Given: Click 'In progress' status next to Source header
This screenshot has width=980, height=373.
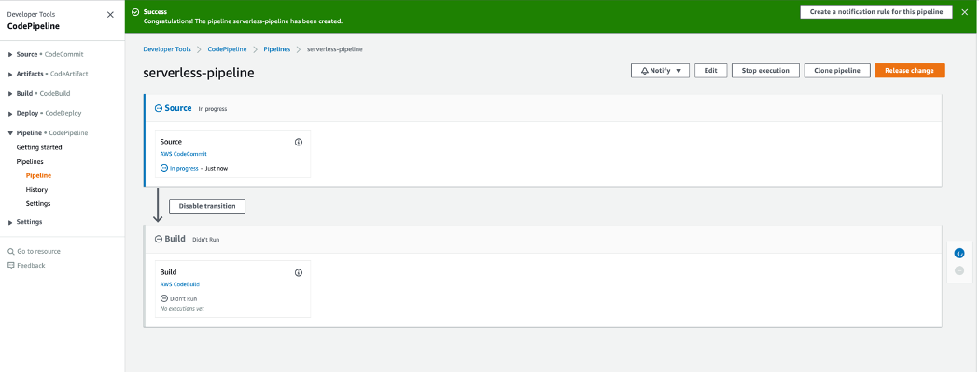Looking at the screenshot, I should (213, 109).
